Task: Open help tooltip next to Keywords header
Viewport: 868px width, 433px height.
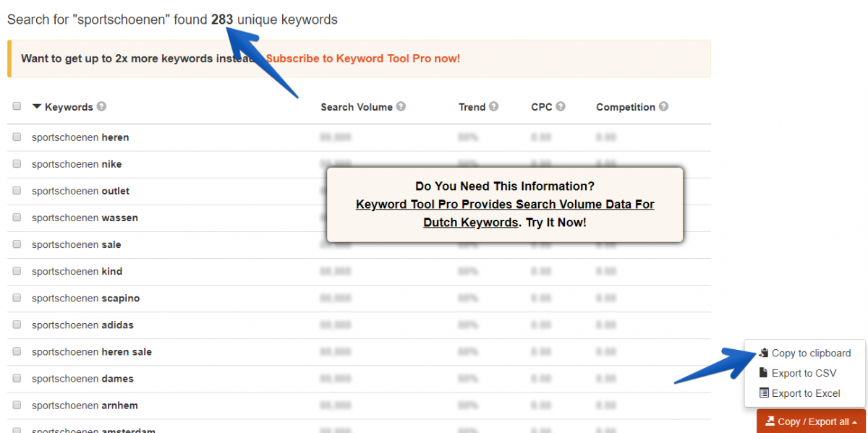Action: (101, 106)
